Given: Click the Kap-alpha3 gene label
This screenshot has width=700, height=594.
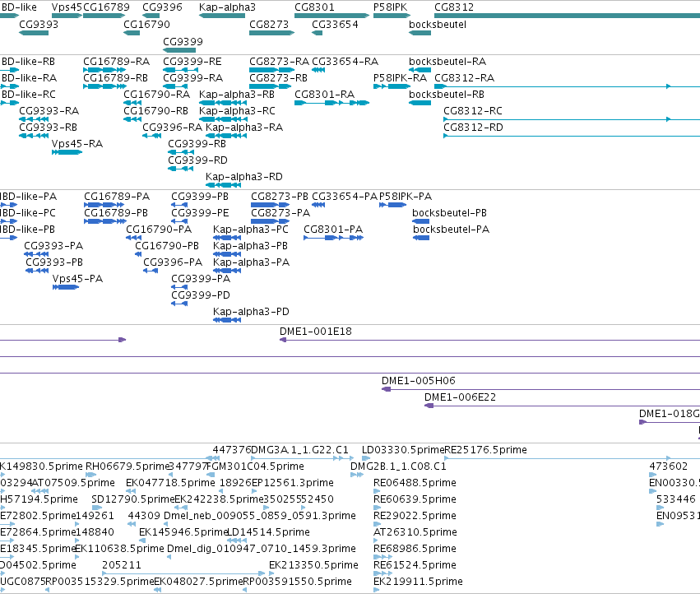Looking at the screenshot, I should click(227, 7).
